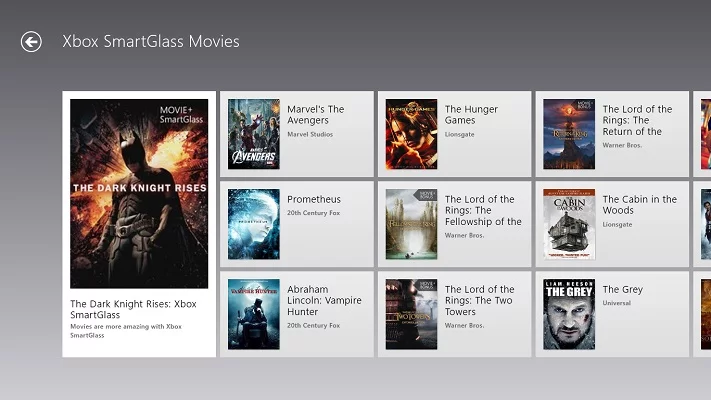Open The Hunger Games poster thumbnail
Viewport: 711px width, 400px height.
(411, 134)
